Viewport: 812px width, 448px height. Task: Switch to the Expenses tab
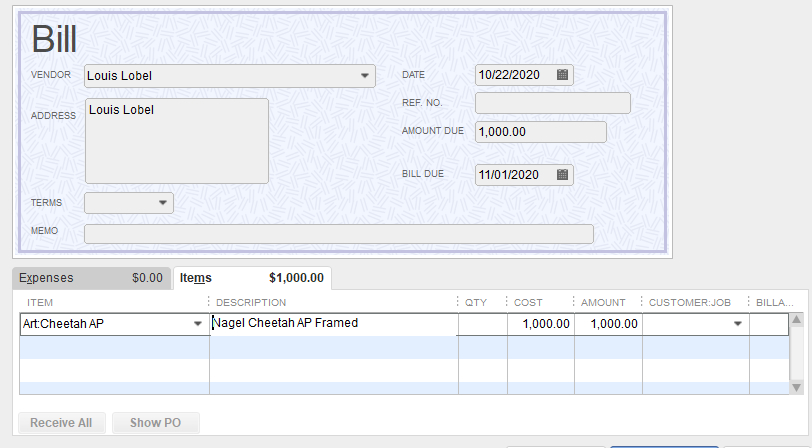click(x=90, y=278)
